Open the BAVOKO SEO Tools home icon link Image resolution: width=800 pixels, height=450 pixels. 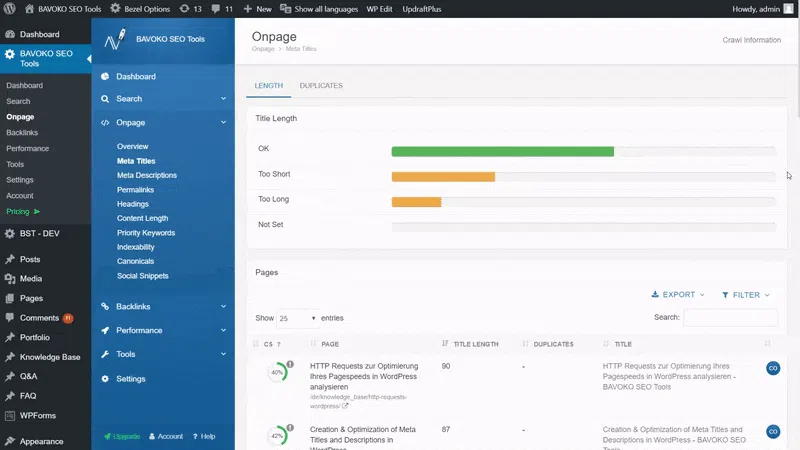(30, 9)
